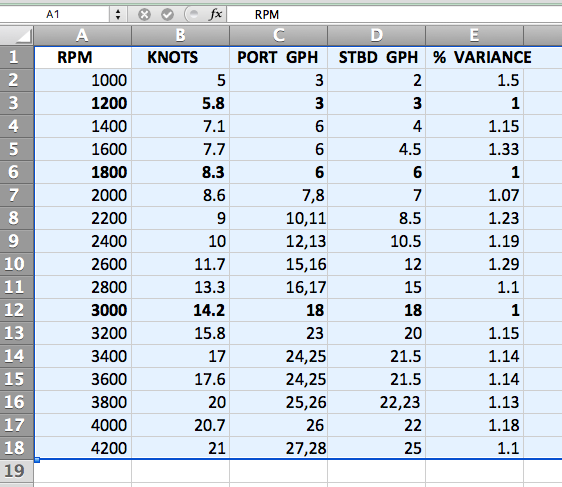
Task: Click the 16,17 port GPH cell
Action: (278, 287)
